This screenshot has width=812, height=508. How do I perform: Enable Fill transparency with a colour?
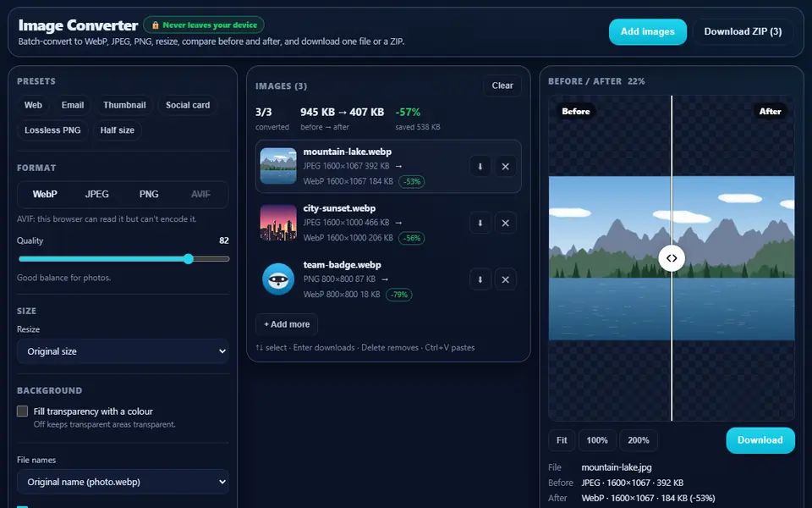tap(22, 411)
